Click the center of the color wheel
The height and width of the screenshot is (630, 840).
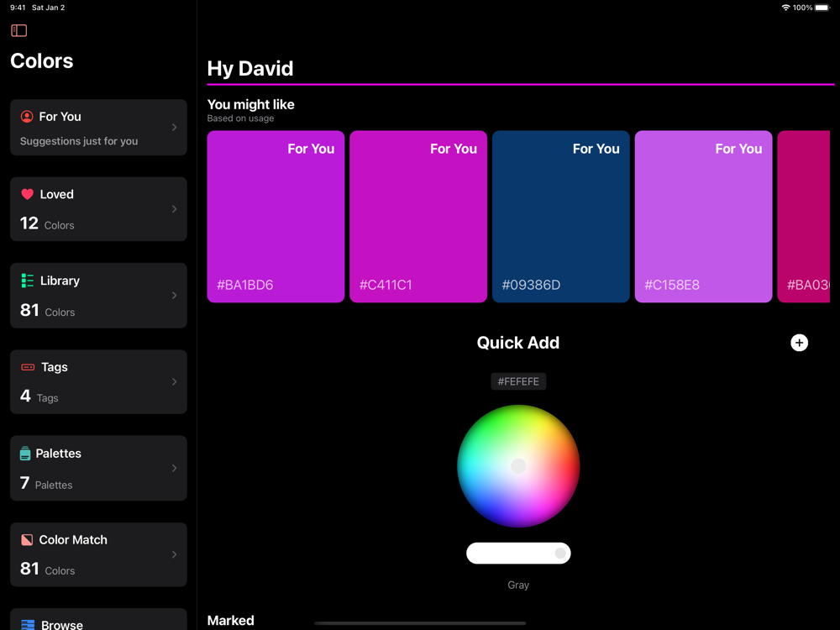click(518, 466)
